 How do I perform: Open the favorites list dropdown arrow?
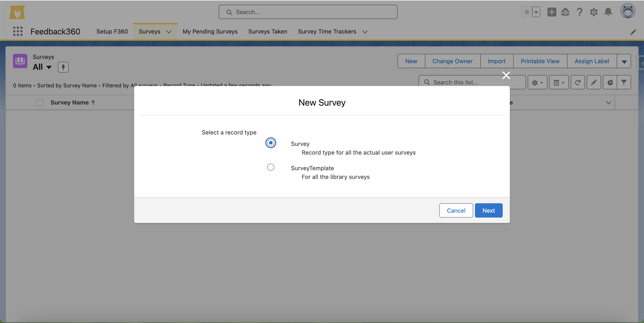536,12
